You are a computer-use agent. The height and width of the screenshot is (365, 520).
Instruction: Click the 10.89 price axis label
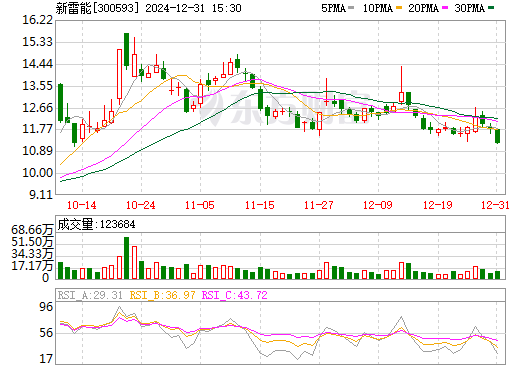[x=38, y=151]
